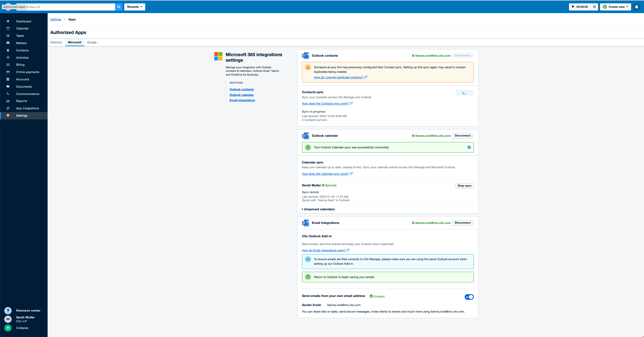This screenshot has height=337, width=644.
Task: Open the Recents dropdown
Action: coord(134,7)
